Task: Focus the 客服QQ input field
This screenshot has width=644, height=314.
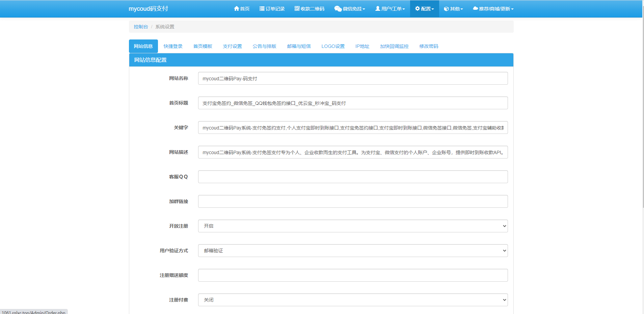Action: (x=353, y=177)
